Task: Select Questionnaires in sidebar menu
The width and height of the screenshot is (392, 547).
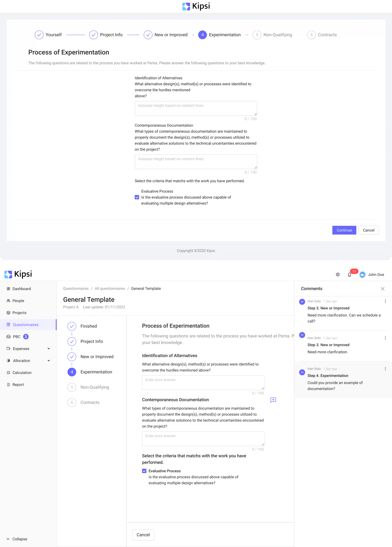Action: point(28,325)
